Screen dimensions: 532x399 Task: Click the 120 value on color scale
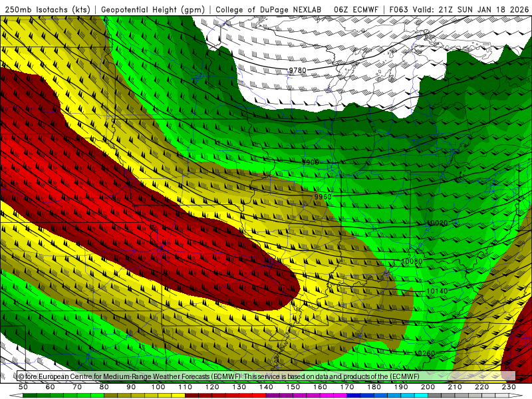click(212, 387)
